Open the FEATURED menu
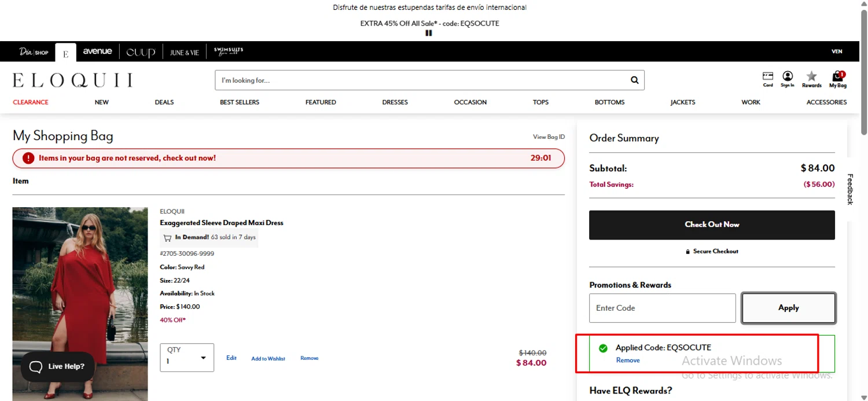868x401 pixels. (x=321, y=102)
